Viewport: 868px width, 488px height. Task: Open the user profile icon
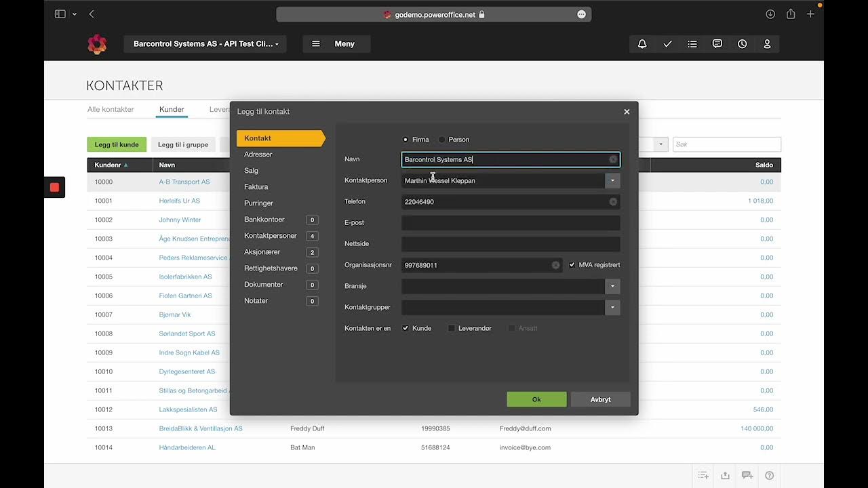(x=767, y=44)
